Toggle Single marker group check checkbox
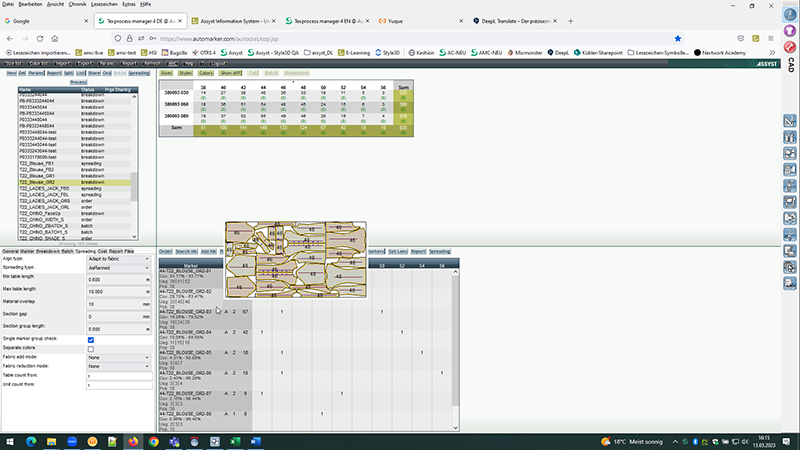The width and height of the screenshot is (800, 450). 91,339
